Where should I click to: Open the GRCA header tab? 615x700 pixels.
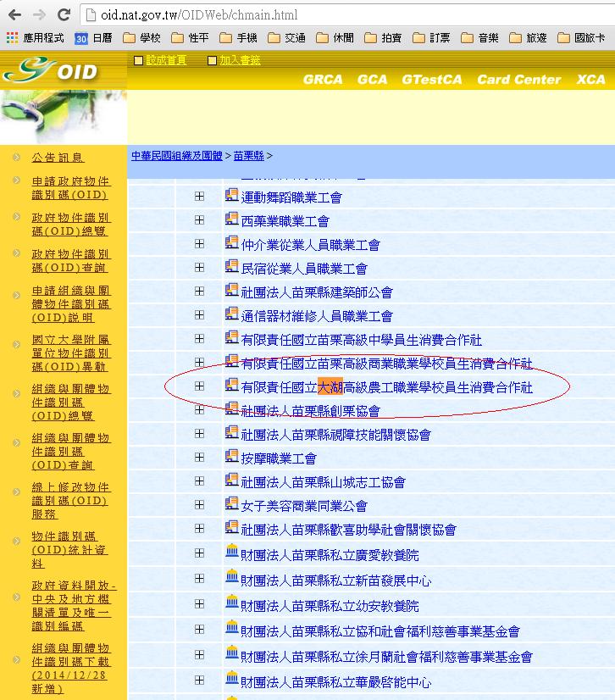click(x=323, y=80)
